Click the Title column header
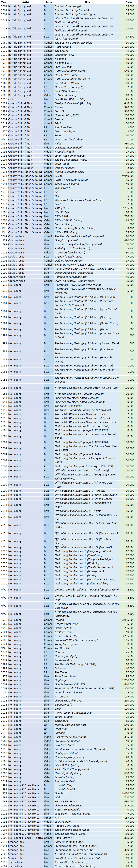Screen dimensions: 138x868 87,2
